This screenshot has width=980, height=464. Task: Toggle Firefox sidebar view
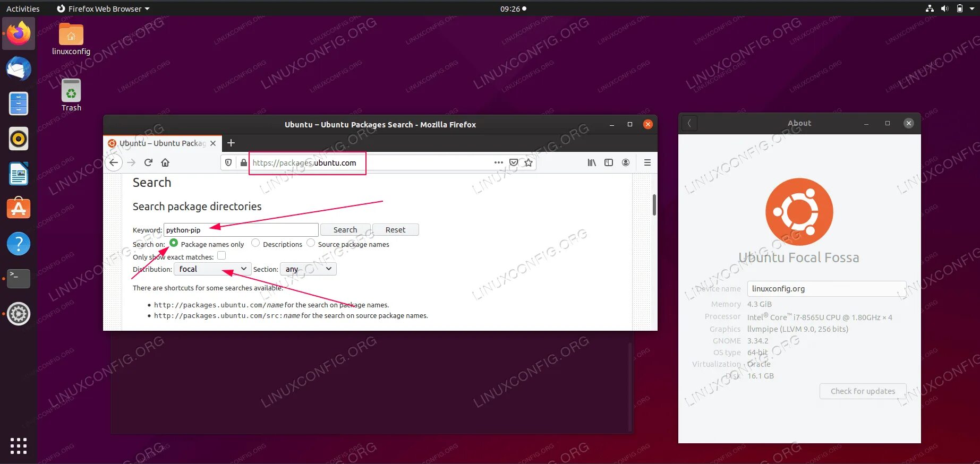click(609, 162)
